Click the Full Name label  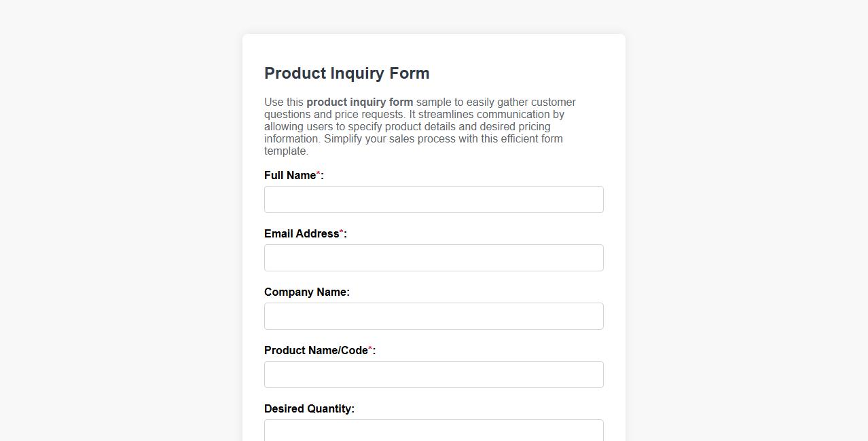click(289, 175)
